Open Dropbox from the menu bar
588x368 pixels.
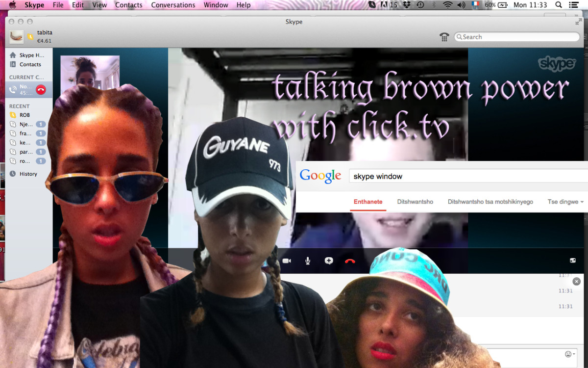pyautogui.click(x=407, y=5)
